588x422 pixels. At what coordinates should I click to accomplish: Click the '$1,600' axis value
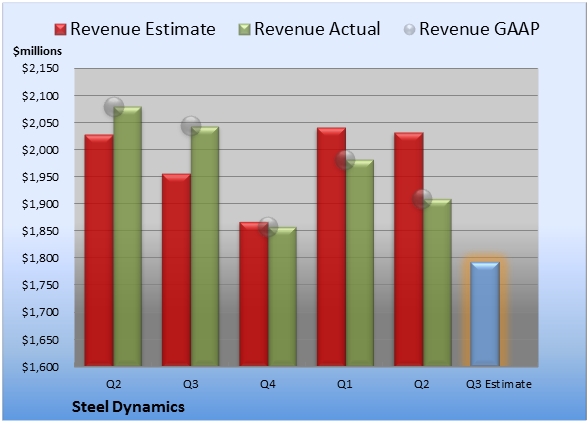coord(40,367)
